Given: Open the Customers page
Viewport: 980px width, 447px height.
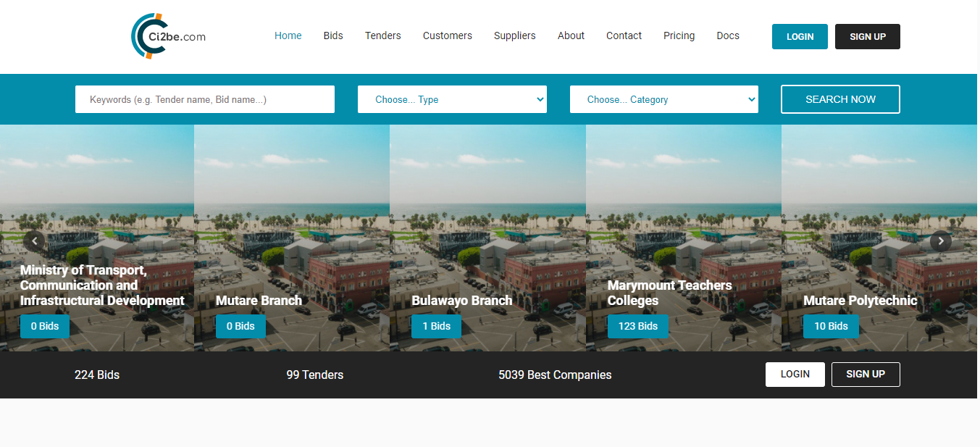Looking at the screenshot, I should point(448,35).
